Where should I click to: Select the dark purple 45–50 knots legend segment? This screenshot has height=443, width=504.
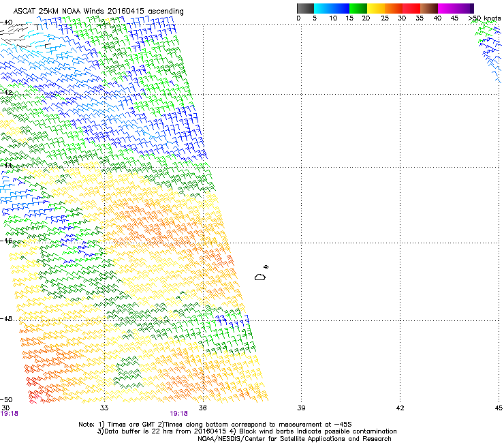pos(464,8)
